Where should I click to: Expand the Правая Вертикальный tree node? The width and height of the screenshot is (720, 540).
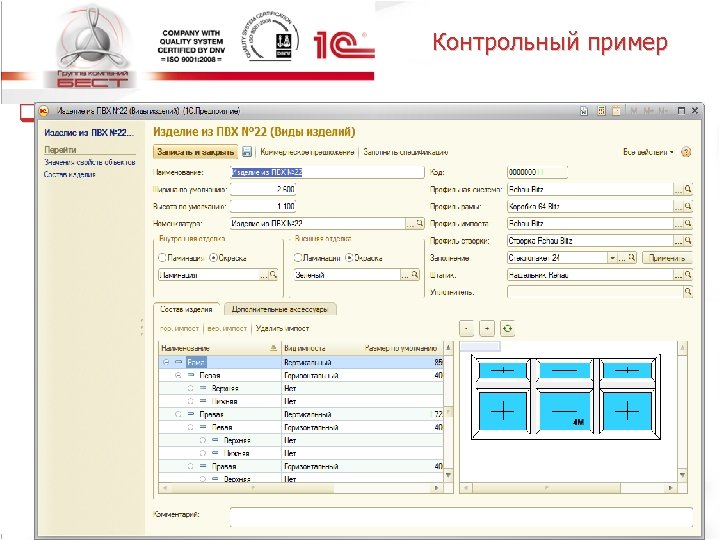(x=178, y=414)
